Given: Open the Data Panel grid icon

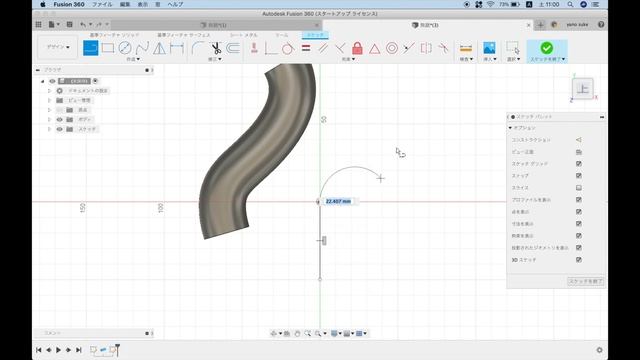Looking at the screenshot, I should pyautogui.click(x=38, y=24).
